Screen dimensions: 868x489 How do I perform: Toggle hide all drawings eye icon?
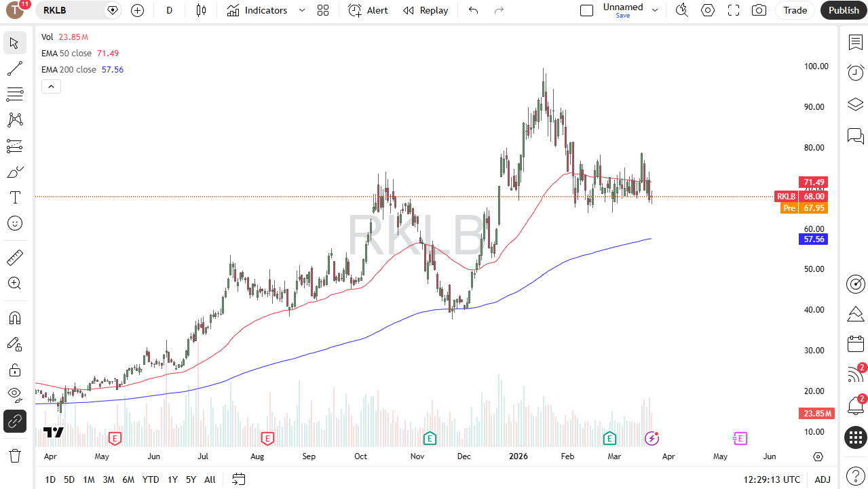click(15, 395)
